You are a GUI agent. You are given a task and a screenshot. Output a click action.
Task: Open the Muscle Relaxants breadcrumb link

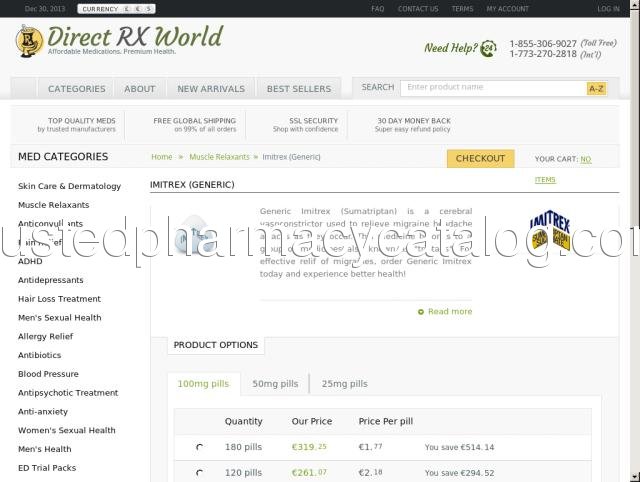(x=219, y=157)
